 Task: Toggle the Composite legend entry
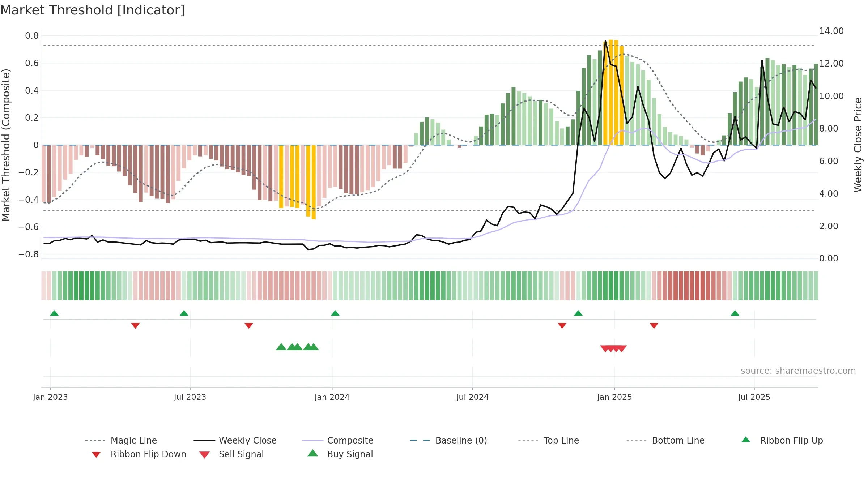337,440
